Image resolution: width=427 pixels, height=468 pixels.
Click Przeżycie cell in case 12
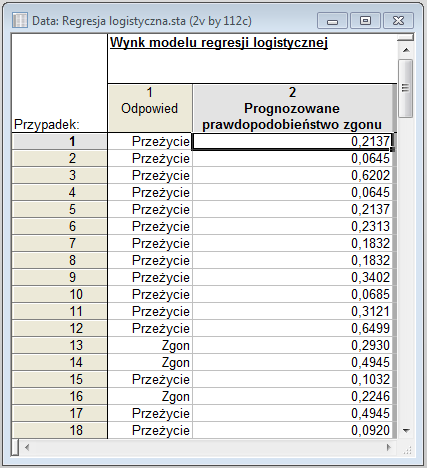pos(150,328)
